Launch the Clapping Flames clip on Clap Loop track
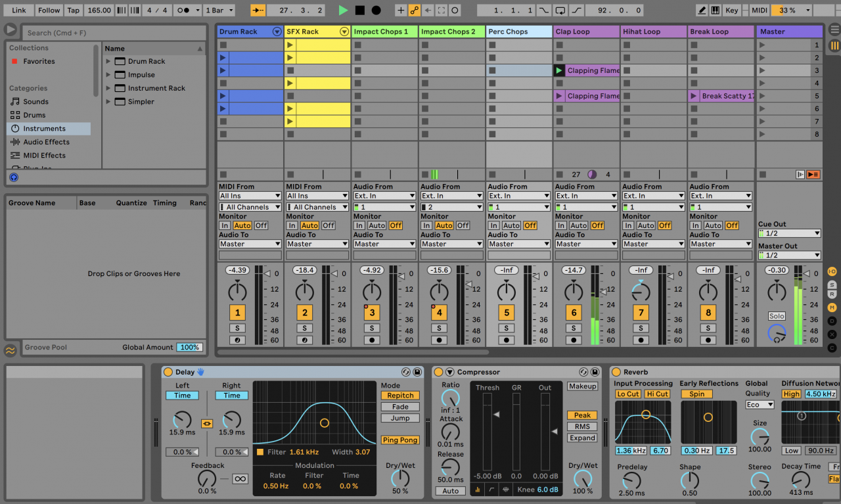This screenshot has height=504, width=841. click(558, 70)
